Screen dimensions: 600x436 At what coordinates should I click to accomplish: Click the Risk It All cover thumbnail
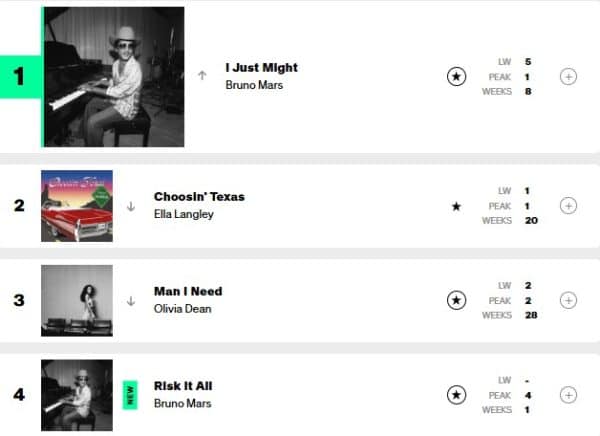tap(76, 394)
